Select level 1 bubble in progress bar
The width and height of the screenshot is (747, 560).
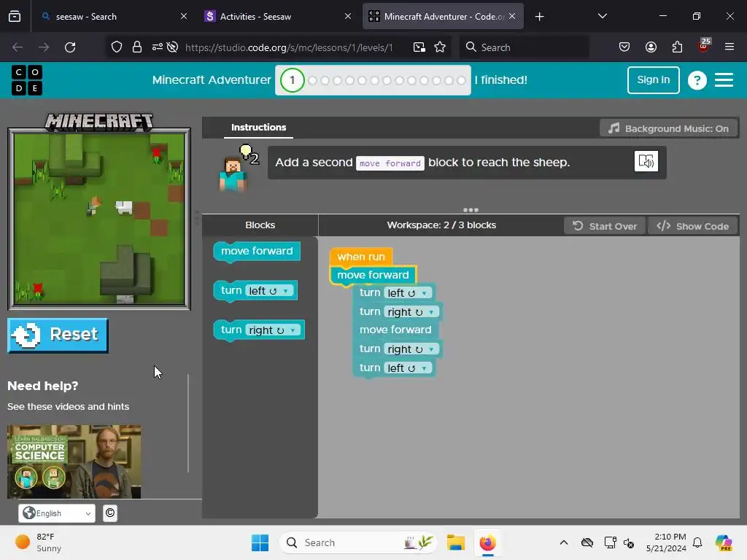click(292, 80)
